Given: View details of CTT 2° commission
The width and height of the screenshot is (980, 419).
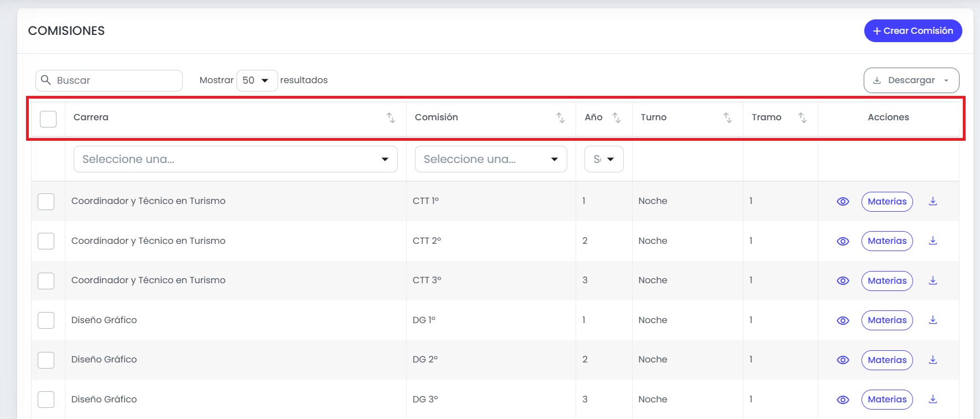Looking at the screenshot, I should [x=843, y=241].
